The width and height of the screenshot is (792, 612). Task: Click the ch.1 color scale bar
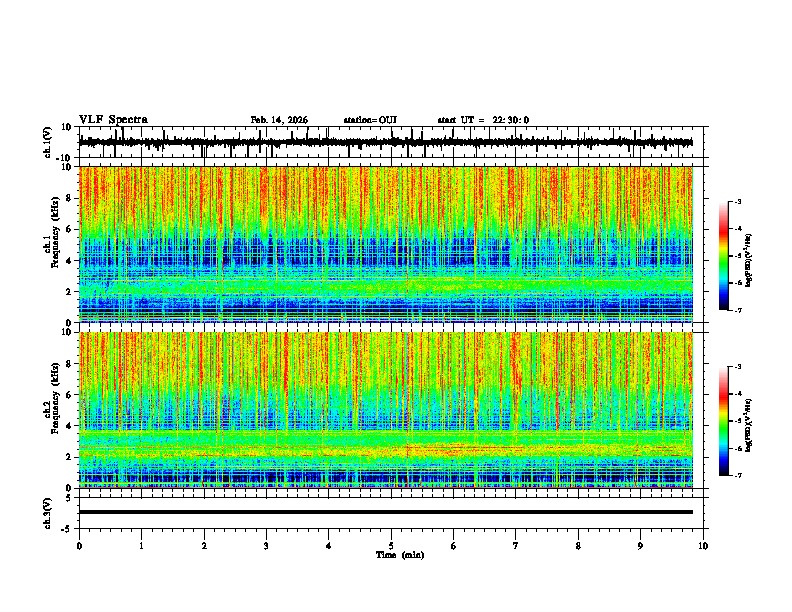pyautogui.click(x=724, y=256)
